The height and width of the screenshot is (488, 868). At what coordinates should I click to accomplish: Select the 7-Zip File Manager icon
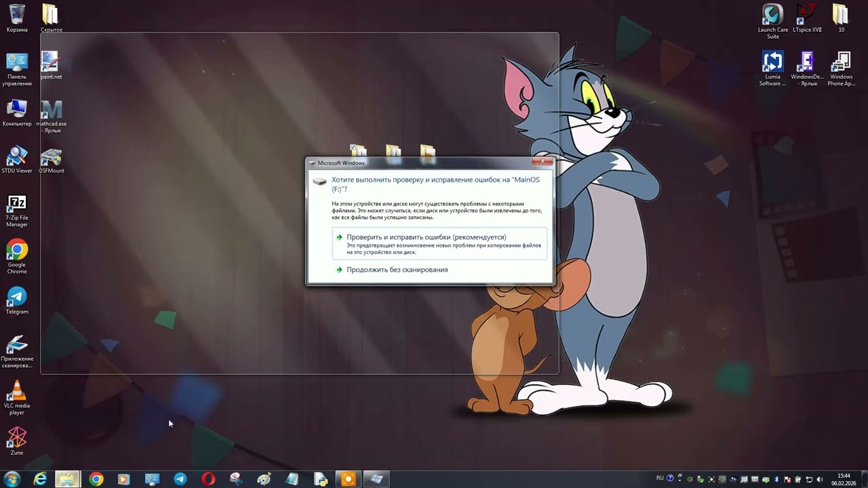point(17,210)
